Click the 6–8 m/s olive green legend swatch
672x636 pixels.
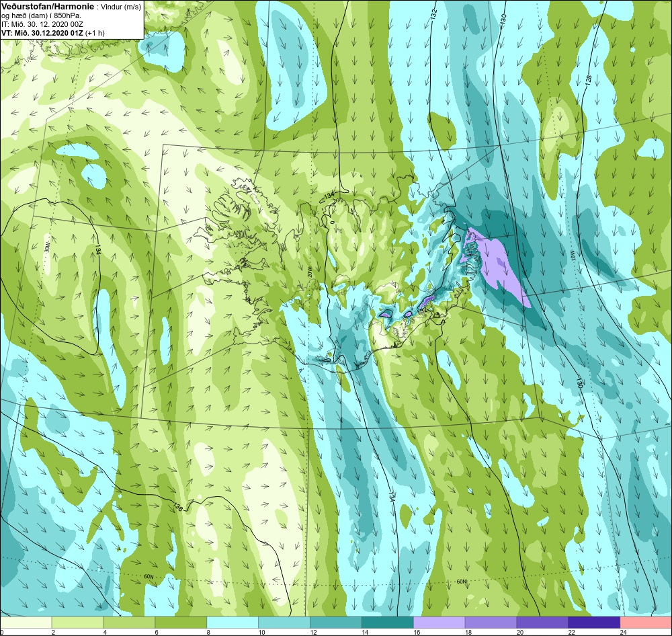(x=181, y=622)
